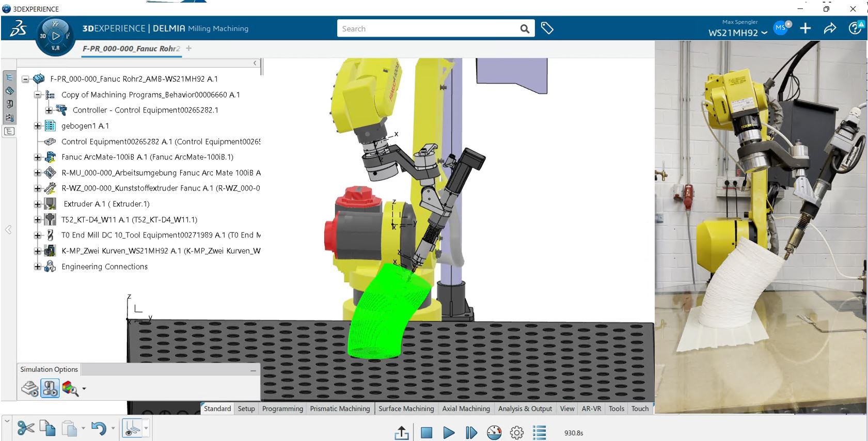This screenshot has width=868, height=441.
Task: Switch to the Setup tab
Action: 246,408
